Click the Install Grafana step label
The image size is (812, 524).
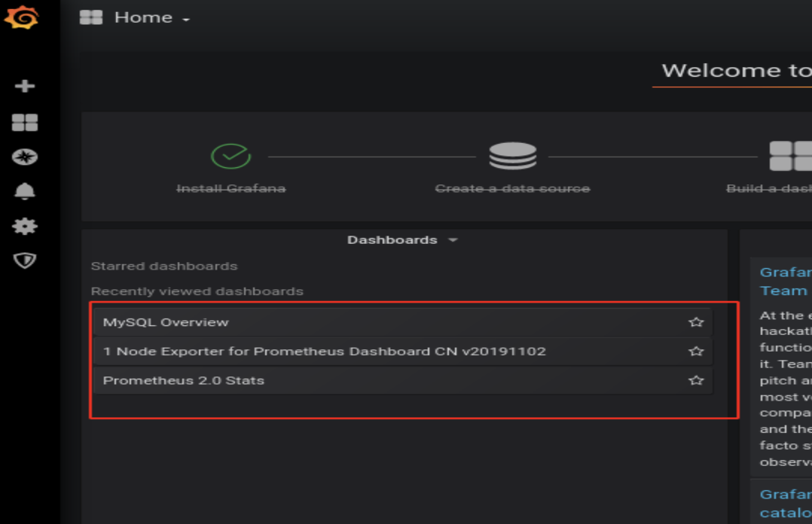point(231,188)
